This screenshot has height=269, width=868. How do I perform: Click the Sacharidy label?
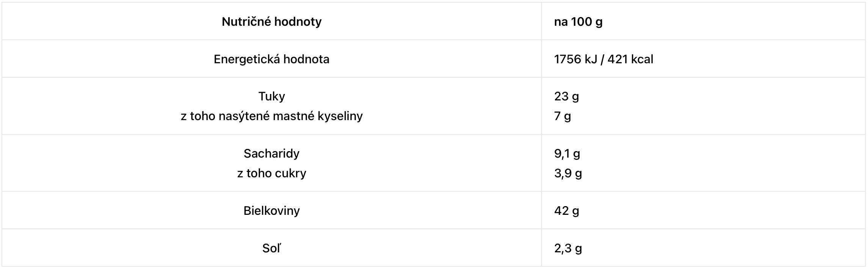(x=271, y=153)
